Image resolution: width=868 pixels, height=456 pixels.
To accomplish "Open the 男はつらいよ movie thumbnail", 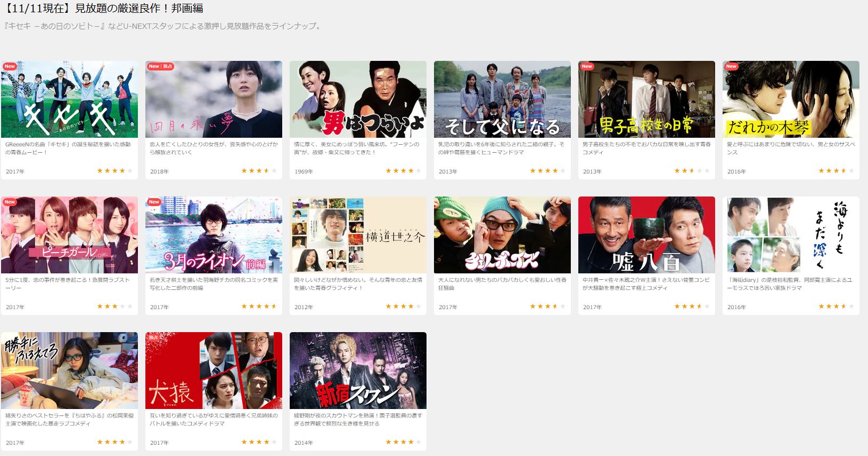I will point(358,99).
